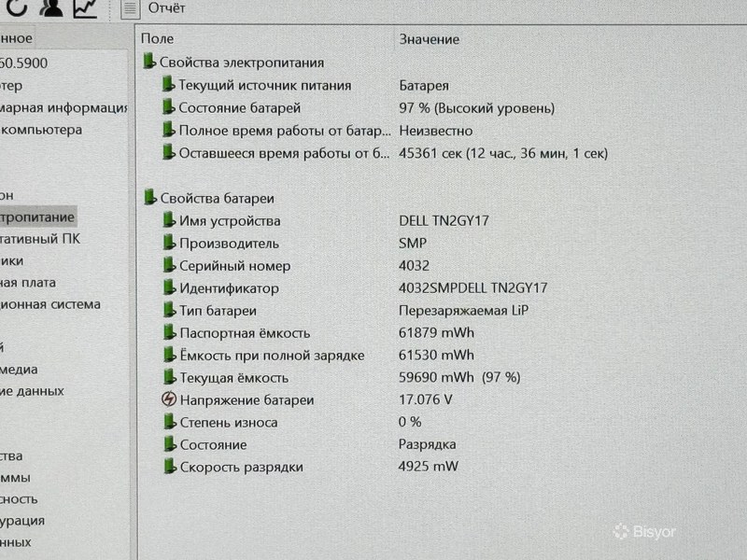Click icon beside Состояние батарей
This screenshot has height=560, width=747.
[x=168, y=106]
